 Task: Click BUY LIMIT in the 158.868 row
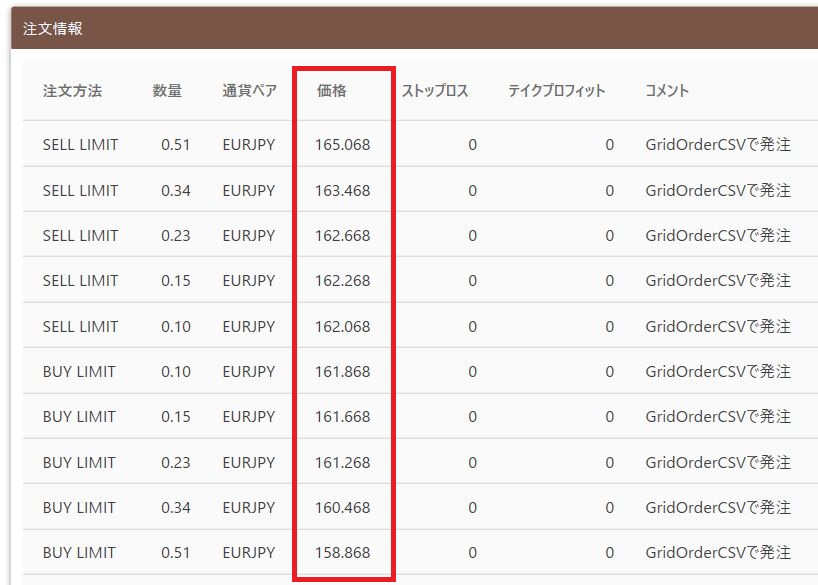(x=79, y=553)
